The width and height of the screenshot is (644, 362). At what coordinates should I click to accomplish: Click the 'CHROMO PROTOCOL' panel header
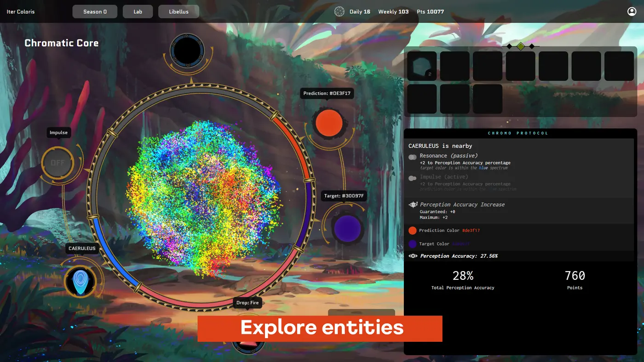tap(518, 133)
